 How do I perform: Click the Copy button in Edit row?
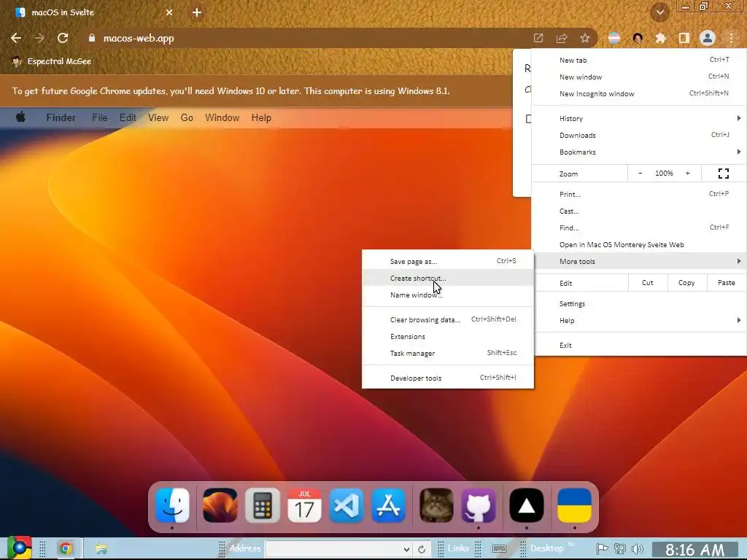click(x=686, y=282)
